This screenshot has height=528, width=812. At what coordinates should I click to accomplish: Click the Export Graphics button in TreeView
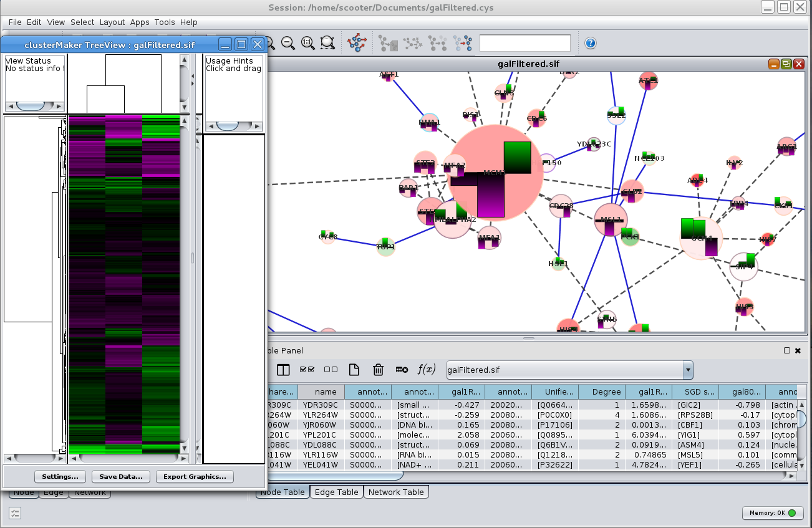click(x=195, y=477)
